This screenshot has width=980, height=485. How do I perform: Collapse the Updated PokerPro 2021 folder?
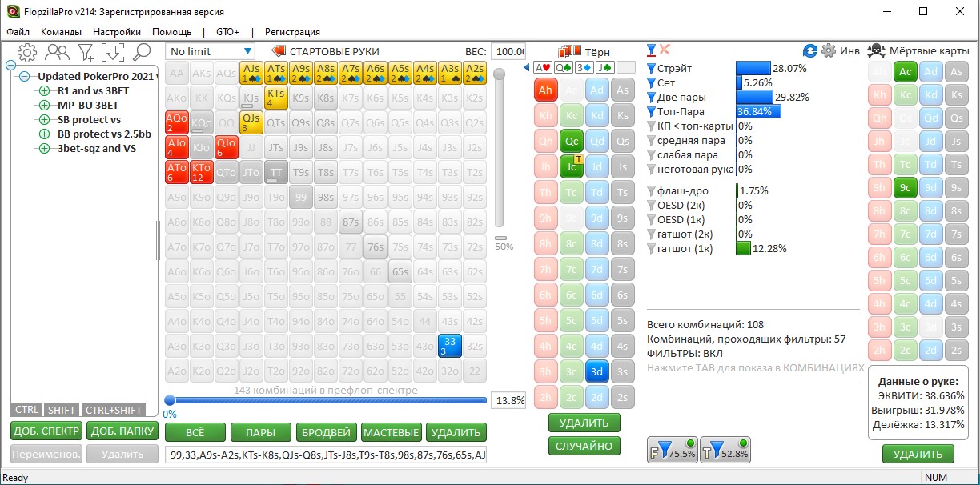coord(24,77)
